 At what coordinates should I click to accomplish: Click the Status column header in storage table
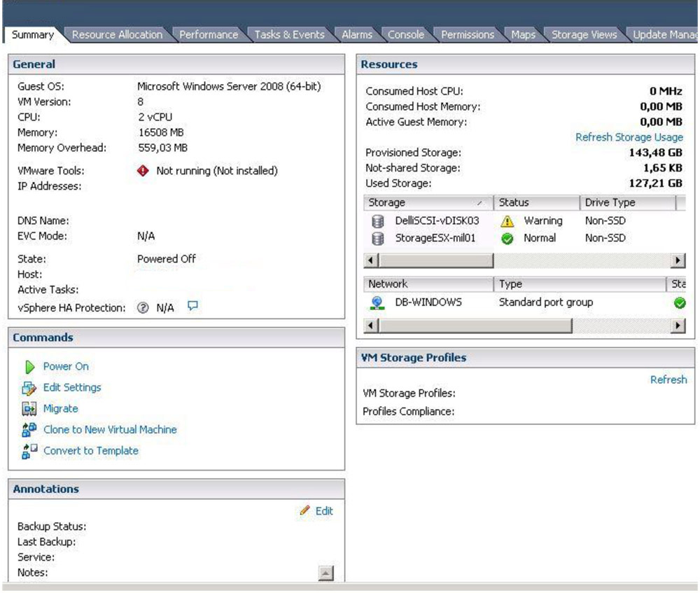coord(537,203)
